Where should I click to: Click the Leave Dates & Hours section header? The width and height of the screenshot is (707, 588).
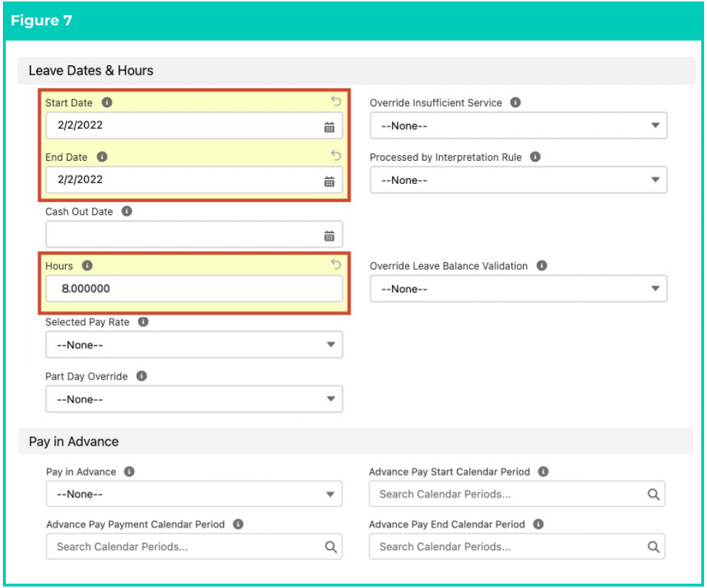(x=356, y=71)
